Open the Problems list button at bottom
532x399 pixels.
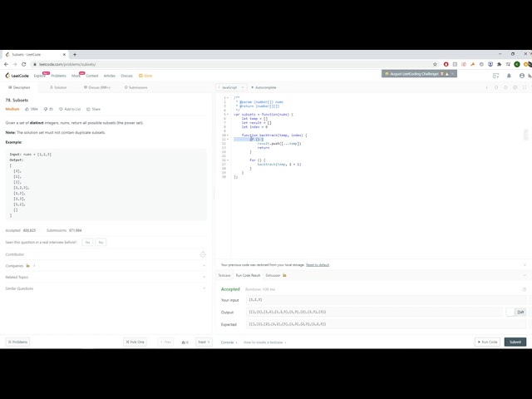[17, 342]
